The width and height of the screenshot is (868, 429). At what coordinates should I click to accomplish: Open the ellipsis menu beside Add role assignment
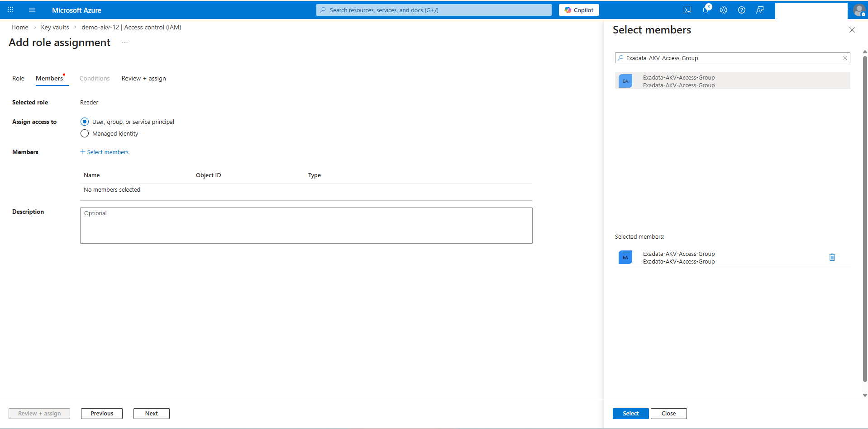coord(125,42)
